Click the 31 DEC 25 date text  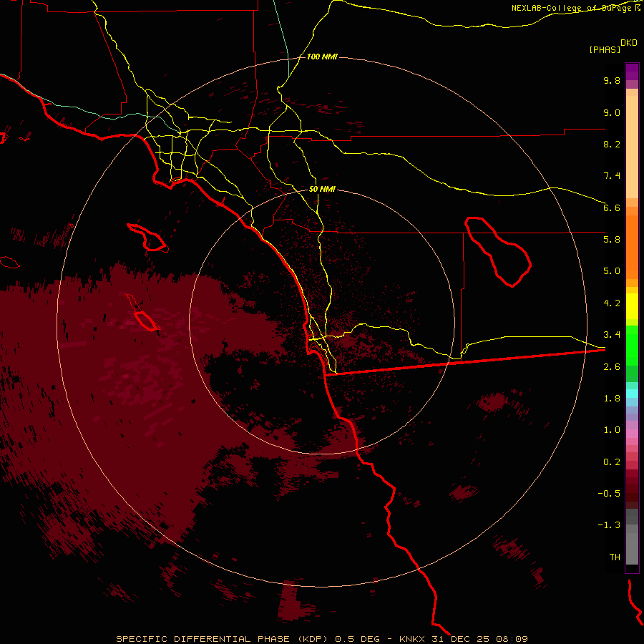(x=462, y=639)
